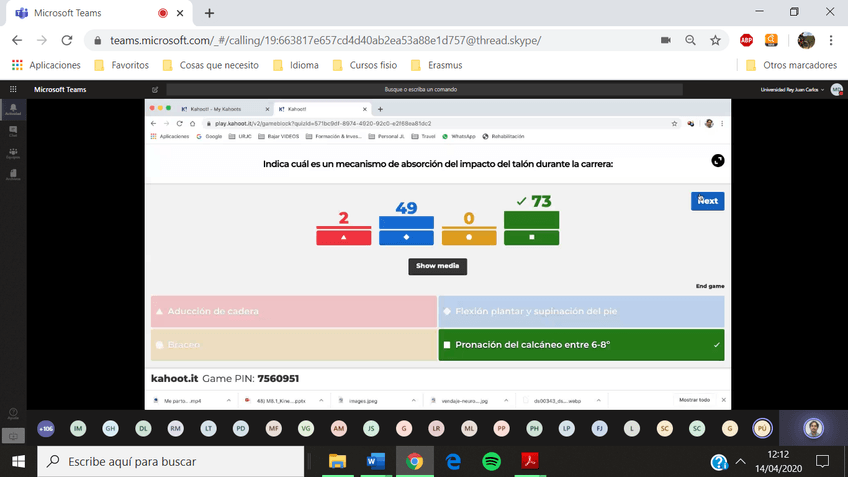Open the orange extension next to Adblock
Image resolution: width=848 pixels, height=477 pixels.
point(771,40)
